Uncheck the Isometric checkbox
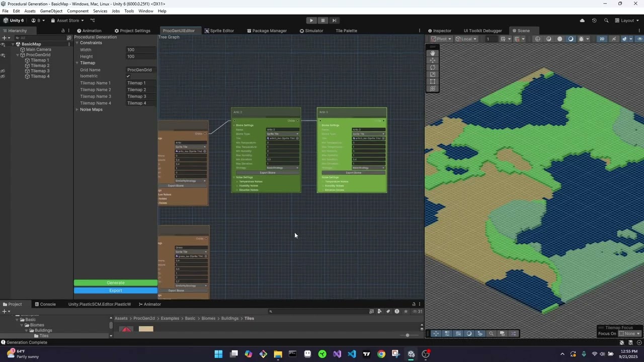This screenshot has height=362, width=644. tap(128, 76)
